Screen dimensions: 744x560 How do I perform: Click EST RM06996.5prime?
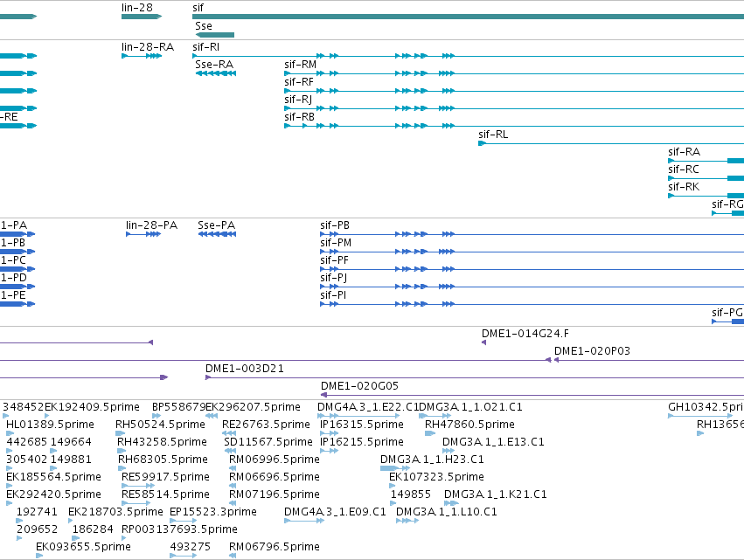click(x=233, y=468)
